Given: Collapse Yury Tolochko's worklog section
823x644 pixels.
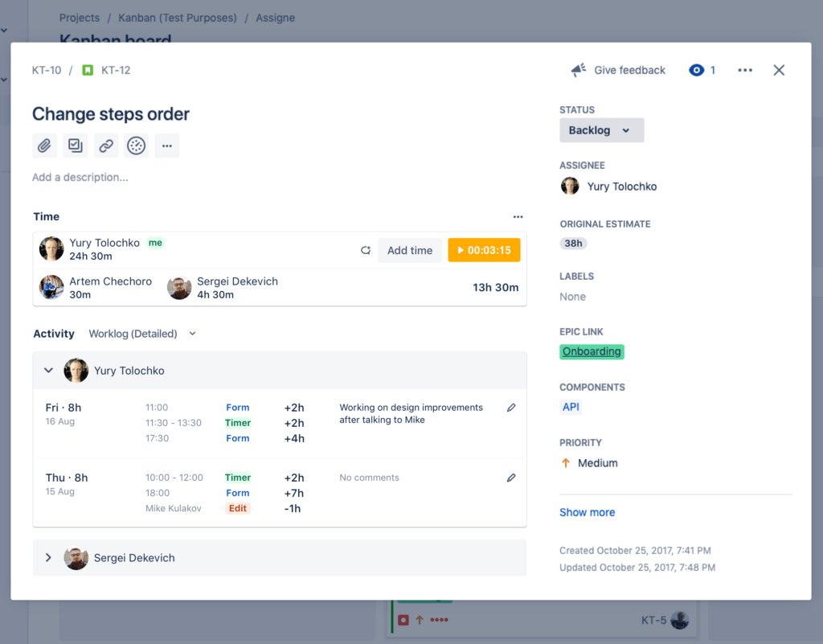Looking at the screenshot, I should (48, 370).
